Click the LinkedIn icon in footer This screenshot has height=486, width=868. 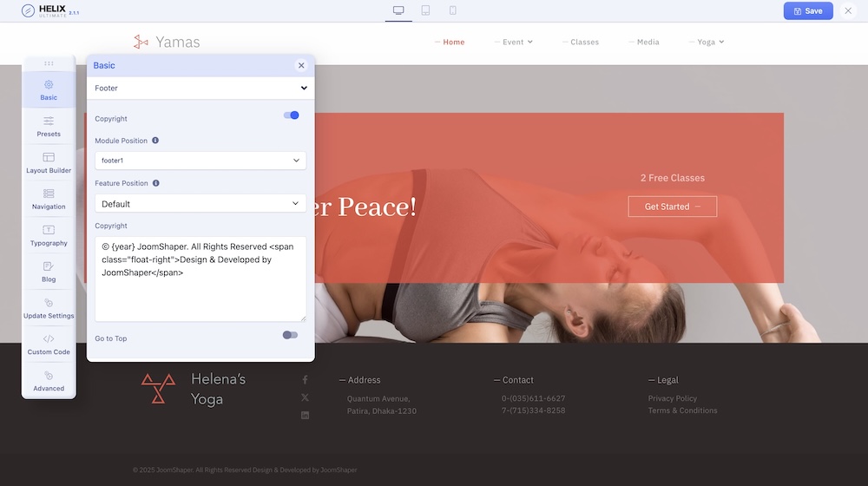tap(305, 415)
